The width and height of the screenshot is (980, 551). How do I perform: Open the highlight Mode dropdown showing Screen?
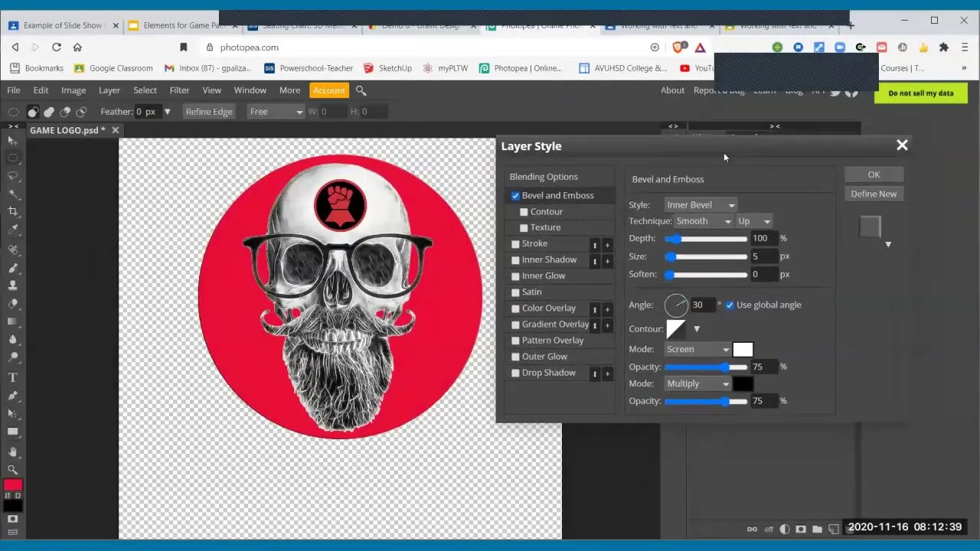[x=697, y=350]
